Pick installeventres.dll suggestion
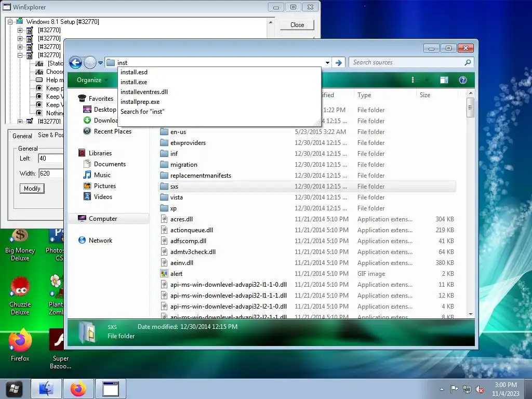This screenshot has width=532, height=399. [144, 91]
